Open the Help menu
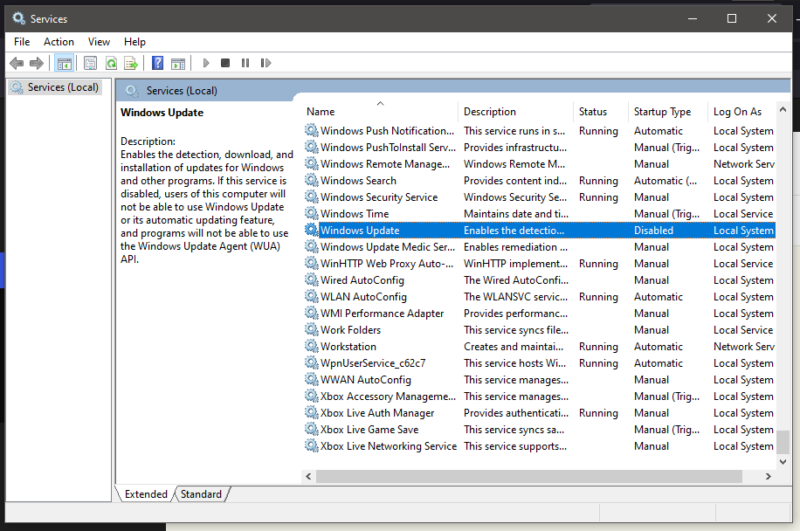The height and width of the screenshot is (531, 800). coord(135,42)
